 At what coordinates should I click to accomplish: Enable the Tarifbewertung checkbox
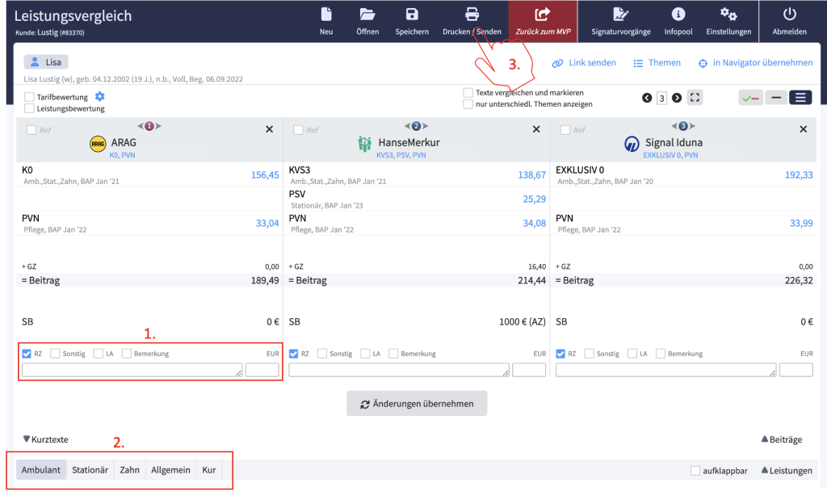30,97
